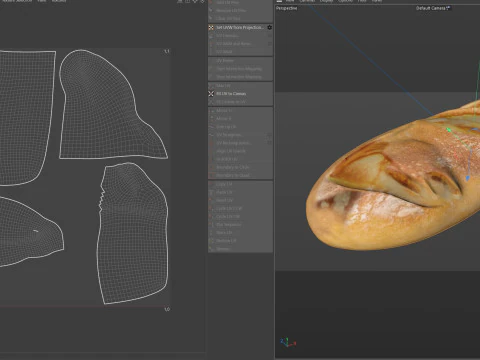480x360 pixels.
Task: Select the Max UV command
Action: (x=240, y=86)
